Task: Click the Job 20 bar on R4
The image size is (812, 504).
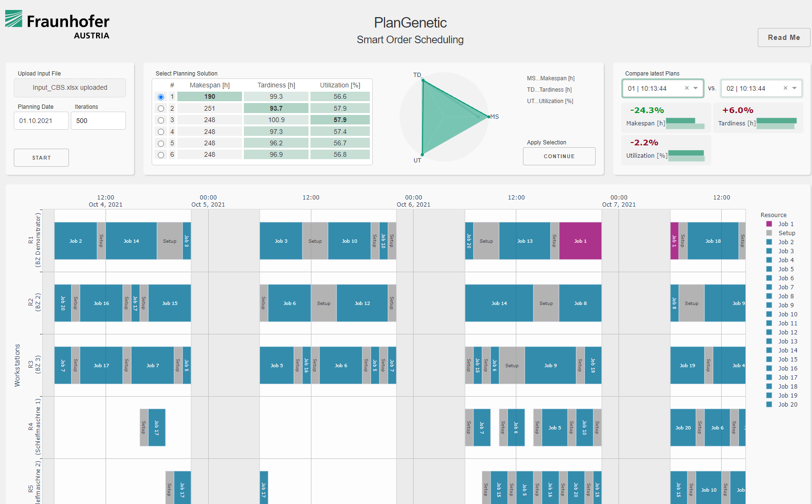Action: 683,428
